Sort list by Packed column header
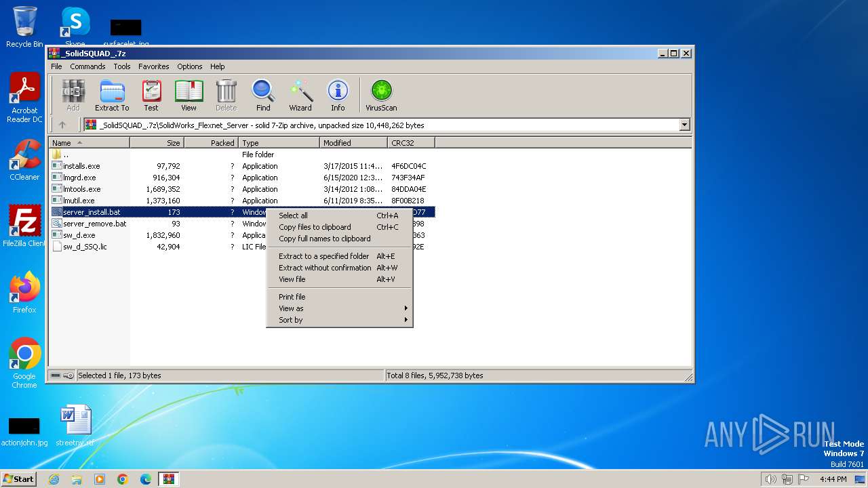This screenshot has width=868, height=488. click(x=211, y=143)
